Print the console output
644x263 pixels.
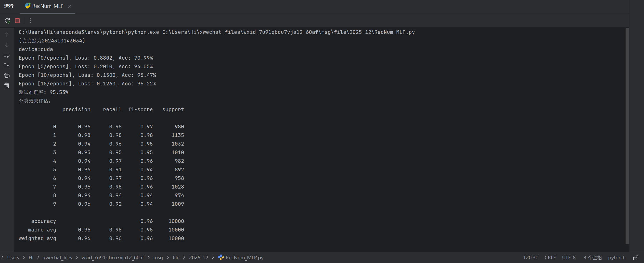(x=7, y=75)
